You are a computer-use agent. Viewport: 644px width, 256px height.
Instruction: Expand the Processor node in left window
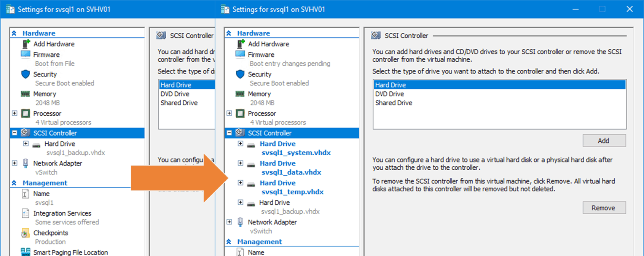pyautogui.click(x=14, y=113)
